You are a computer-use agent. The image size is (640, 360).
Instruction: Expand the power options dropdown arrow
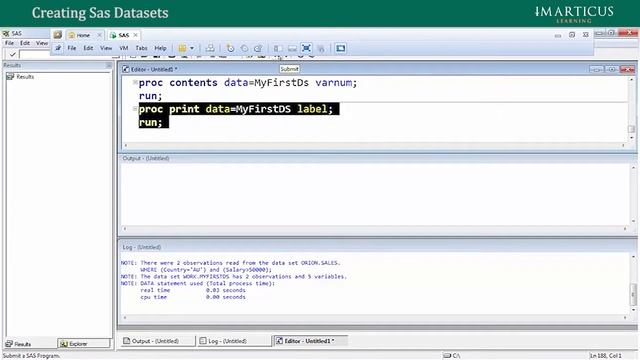pyautogui.click(x=192, y=48)
